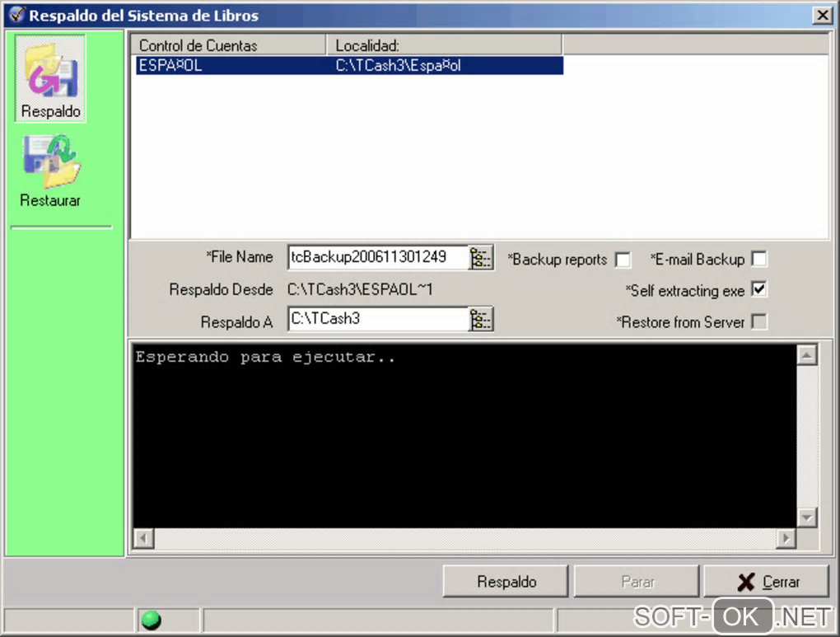This screenshot has height=637, width=840.
Task: Select the ESPAÑOL account row
Action: 349,65
